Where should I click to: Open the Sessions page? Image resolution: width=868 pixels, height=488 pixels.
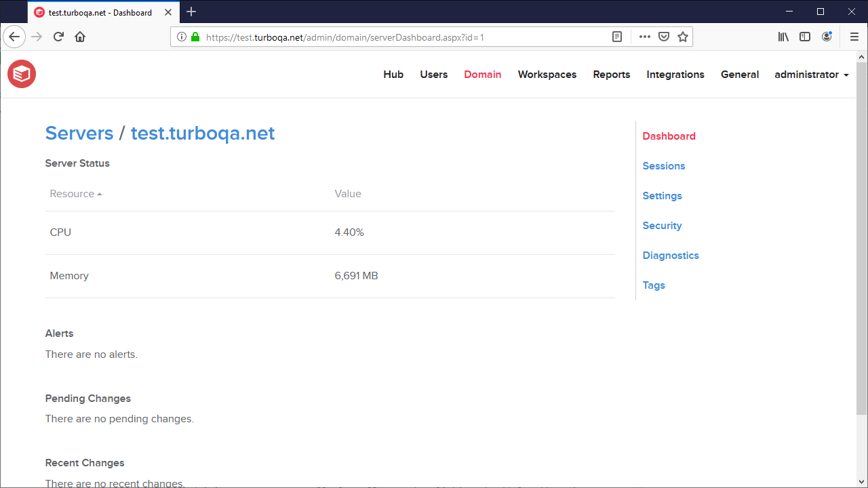(x=663, y=166)
